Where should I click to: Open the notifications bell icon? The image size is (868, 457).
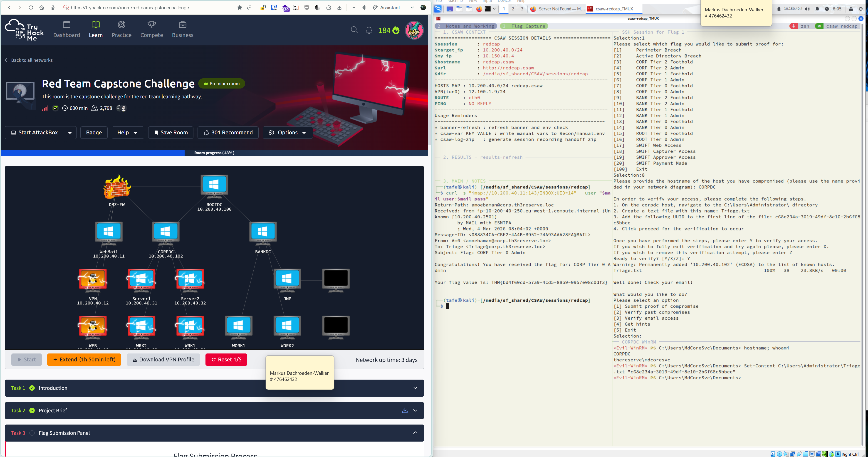369,30
